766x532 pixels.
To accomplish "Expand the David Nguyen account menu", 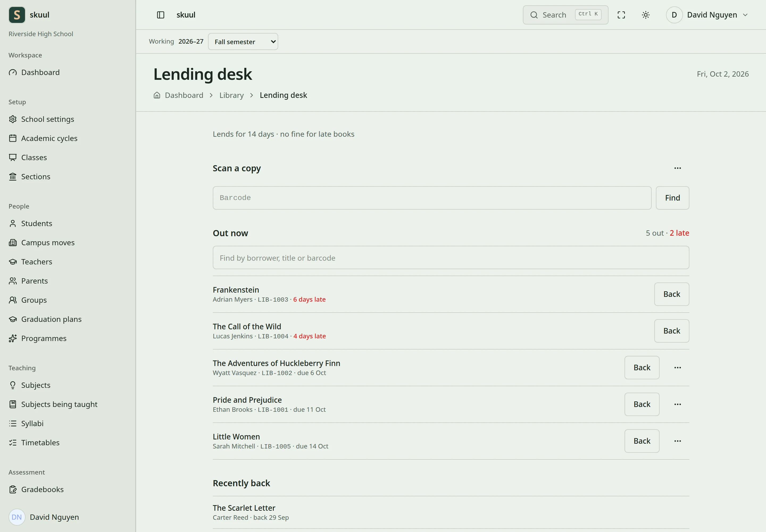I will pyautogui.click(x=707, y=15).
